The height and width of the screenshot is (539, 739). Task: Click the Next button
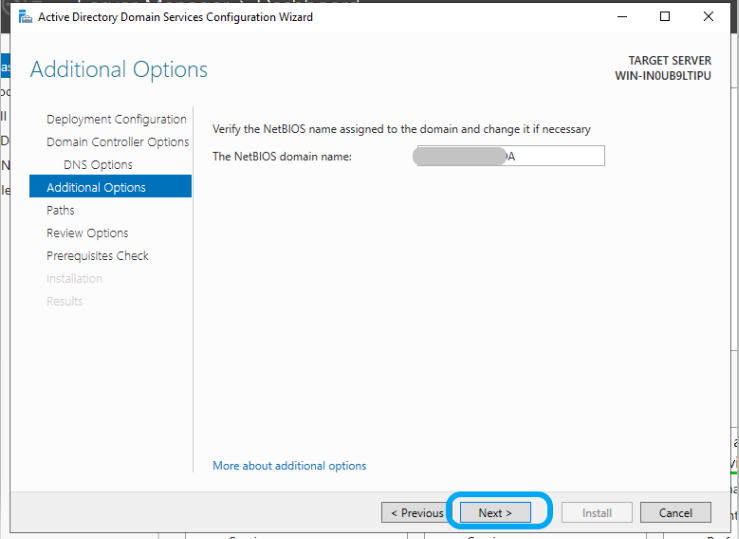click(495, 512)
